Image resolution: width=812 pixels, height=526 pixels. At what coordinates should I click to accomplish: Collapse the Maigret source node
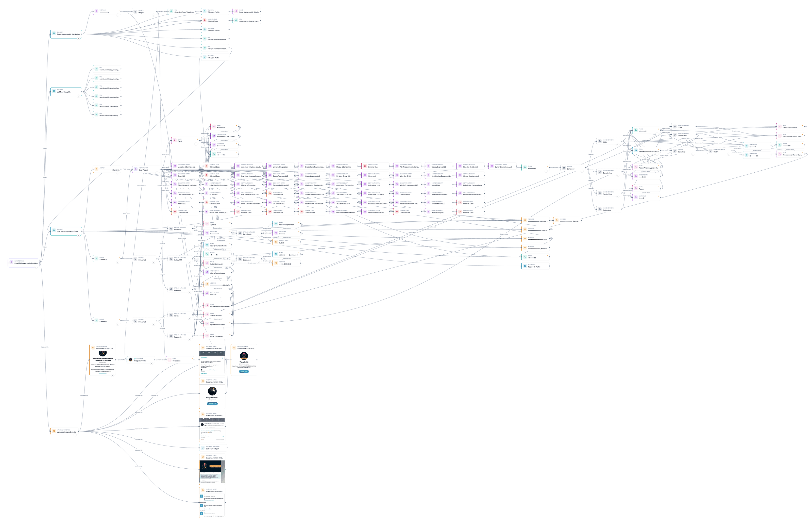click(x=153, y=15)
